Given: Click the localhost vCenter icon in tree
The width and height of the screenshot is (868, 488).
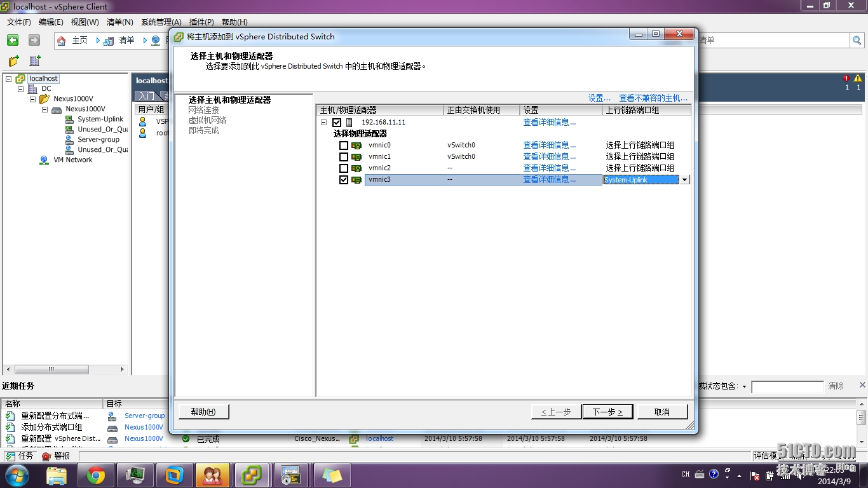Looking at the screenshot, I should coord(20,79).
